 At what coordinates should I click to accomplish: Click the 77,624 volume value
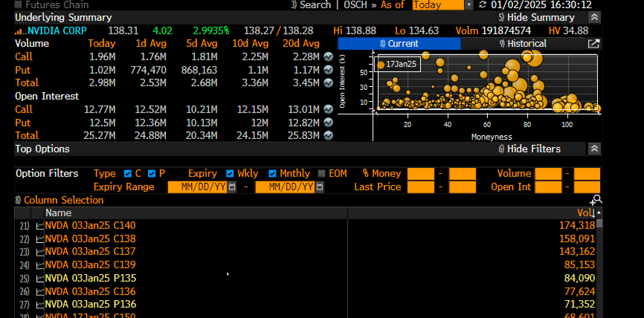pos(580,292)
